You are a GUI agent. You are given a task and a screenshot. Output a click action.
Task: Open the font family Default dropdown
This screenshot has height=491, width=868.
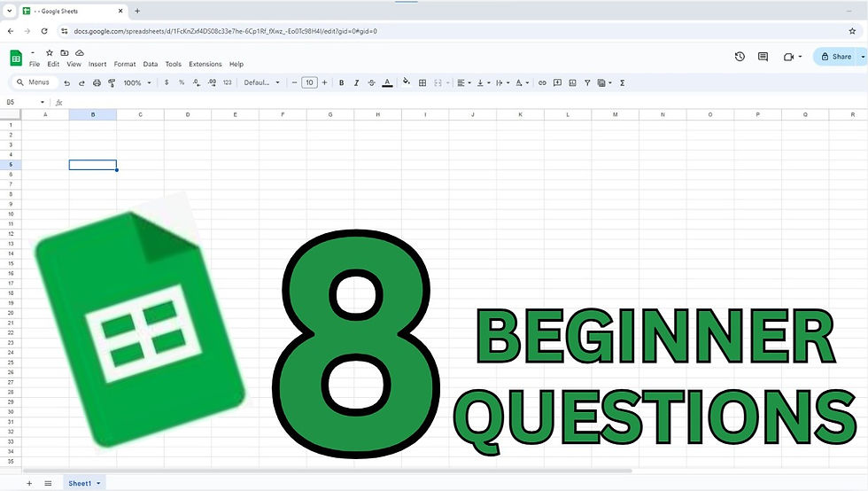262,82
